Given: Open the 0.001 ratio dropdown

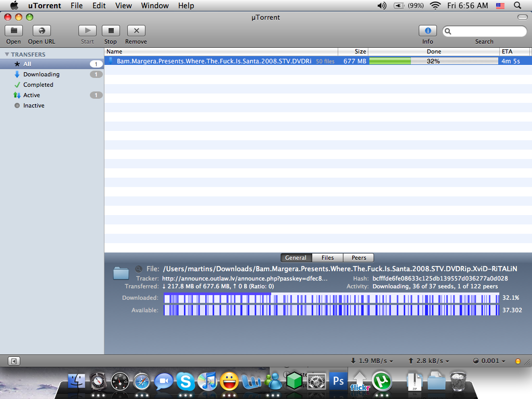Looking at the screenshot, I should pyautogui.click(x=489, y=361).
